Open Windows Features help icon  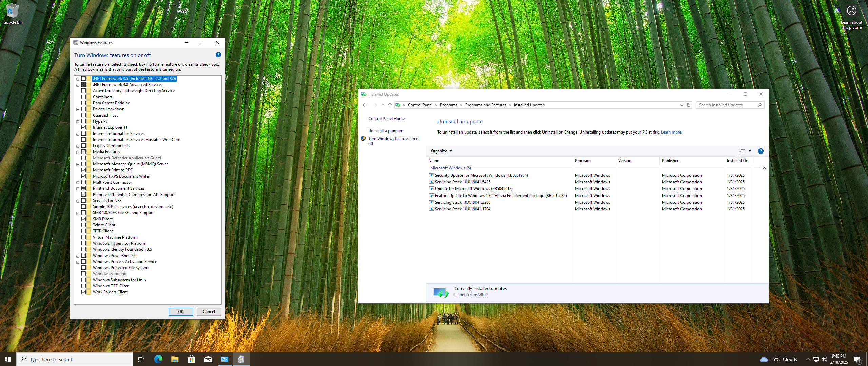218,55
